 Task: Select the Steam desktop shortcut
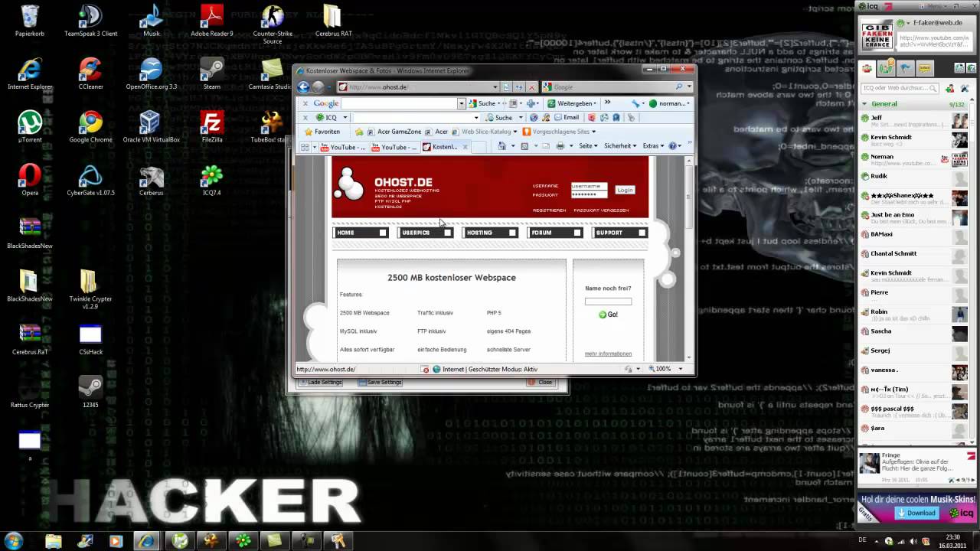[x=211, y=74]
